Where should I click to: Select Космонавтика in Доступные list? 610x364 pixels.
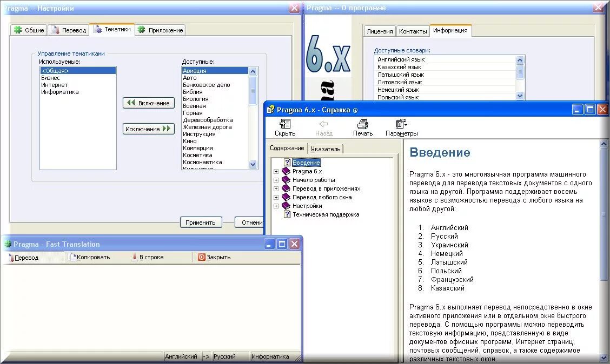(x=215, y=162)
